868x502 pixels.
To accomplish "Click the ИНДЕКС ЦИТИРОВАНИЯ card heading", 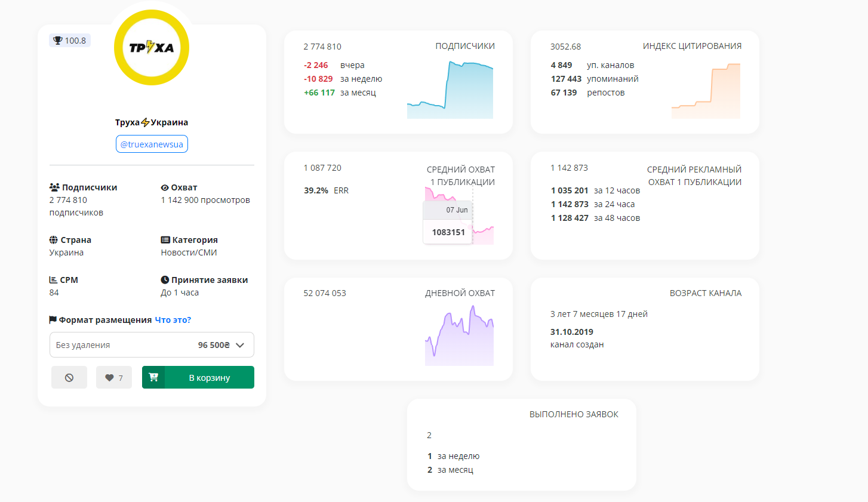I will tap(692, 46).
